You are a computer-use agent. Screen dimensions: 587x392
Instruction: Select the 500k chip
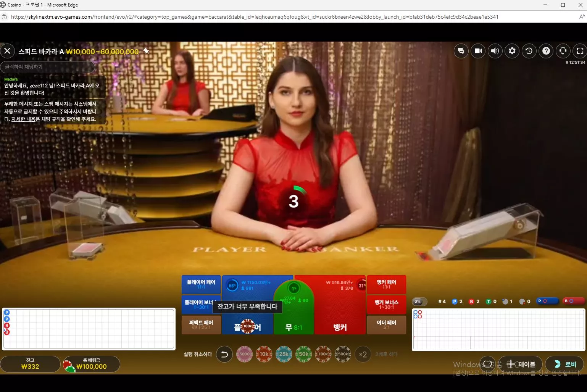(x=343, y=354)
